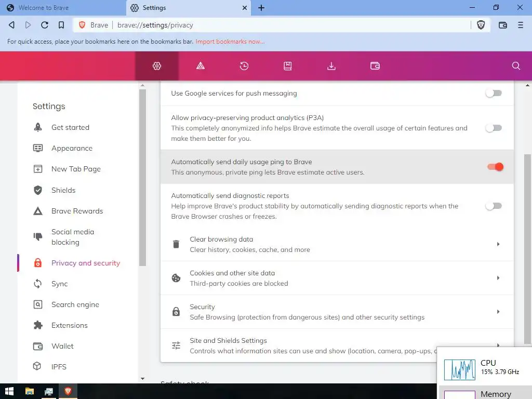Select the Settings browser tab
Viewport: 532px width, 399px height.
(189, 8)
